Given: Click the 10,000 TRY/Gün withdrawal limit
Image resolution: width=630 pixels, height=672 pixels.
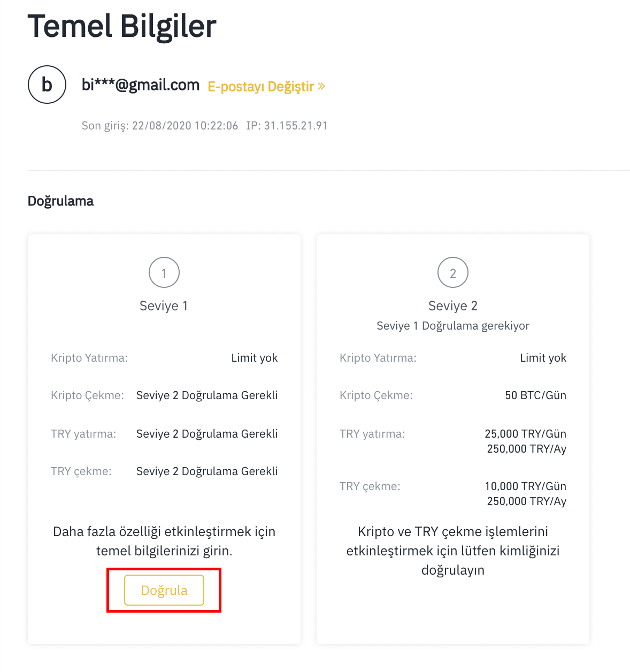Looking at the screenshot, I should [525, 486].
